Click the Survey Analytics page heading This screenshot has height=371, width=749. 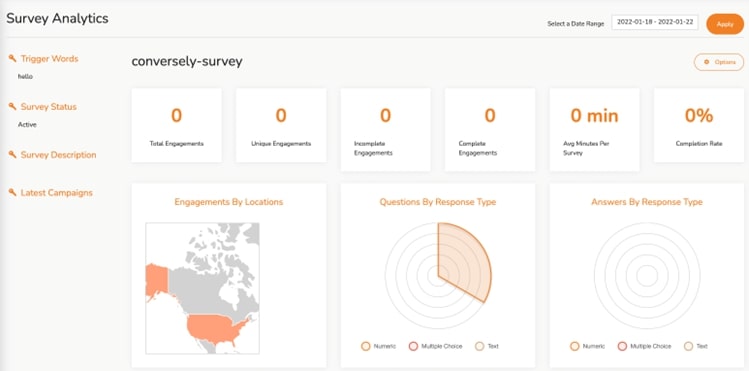(57, 19)
